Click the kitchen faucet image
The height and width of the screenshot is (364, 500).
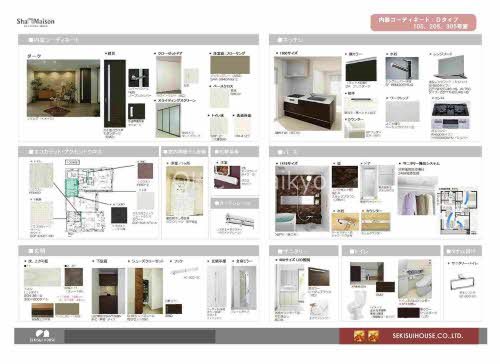(x=402, y=68)
